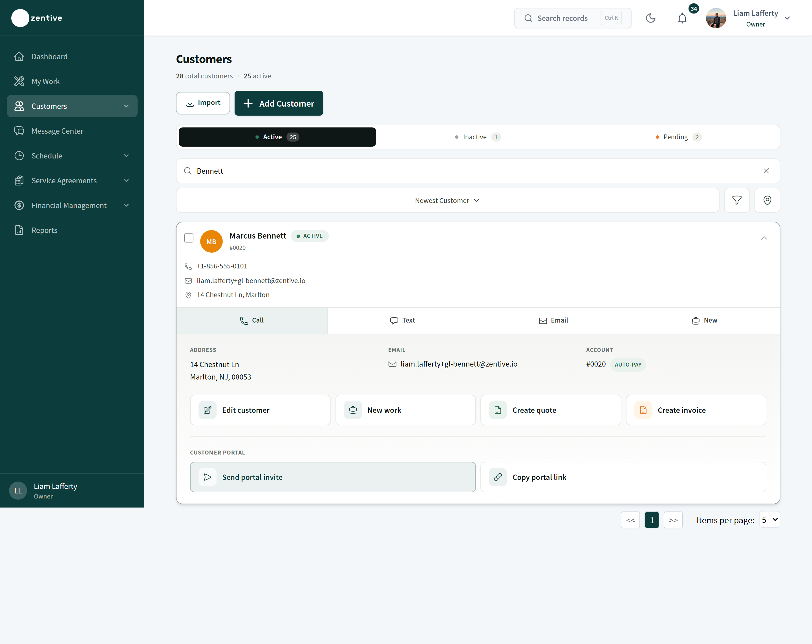Click the magnifier icon in Search records
This screenshot has width=812, height=644.
click(x=528, y=18)
